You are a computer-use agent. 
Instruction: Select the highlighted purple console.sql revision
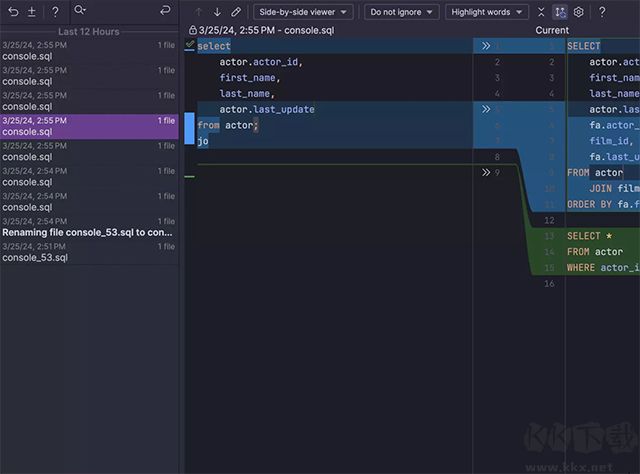coord(89,127)
